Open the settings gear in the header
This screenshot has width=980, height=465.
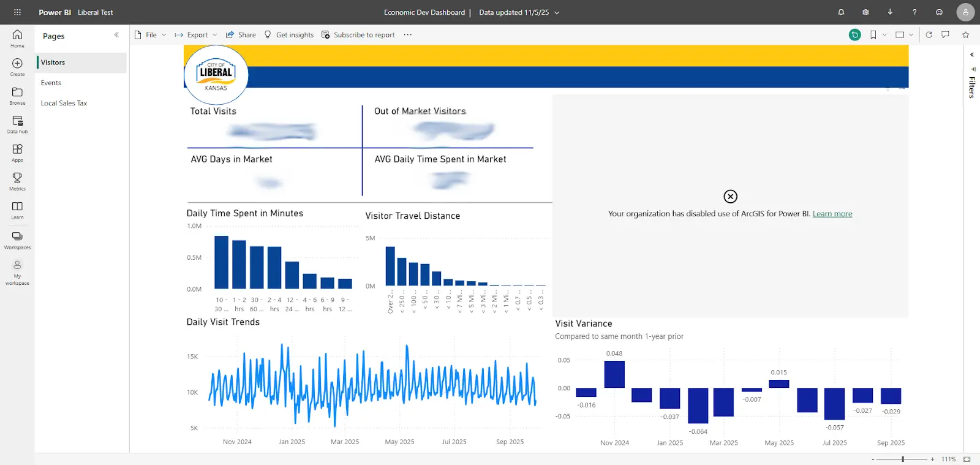tap(865, 12)
